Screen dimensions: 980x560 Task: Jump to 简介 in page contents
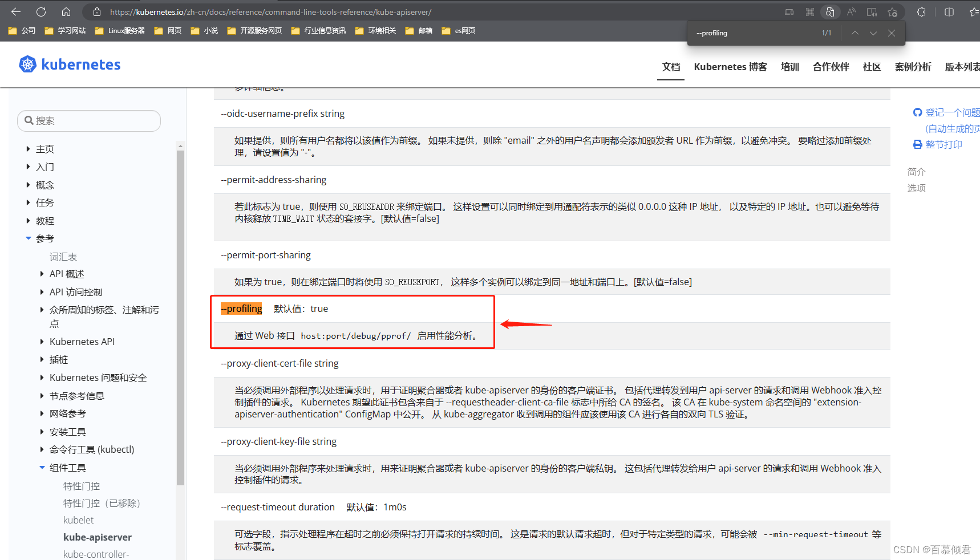pyautogui.click(x=916, y=172)
